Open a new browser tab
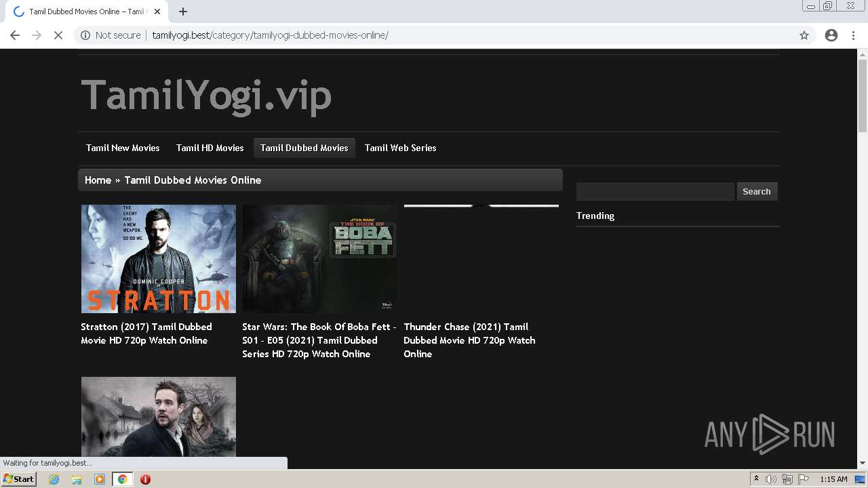868x488 pixels. pyautogui.click(x=183, y=12)
